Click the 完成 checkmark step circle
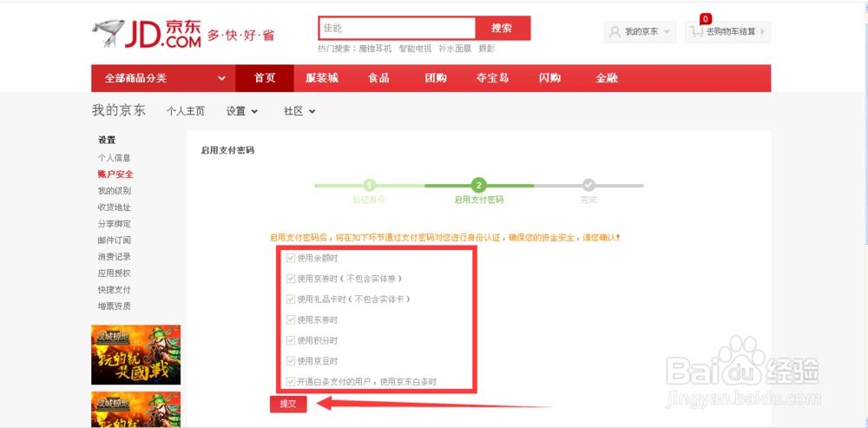This screenshot has height=428, width=868. tap(589, 186)
